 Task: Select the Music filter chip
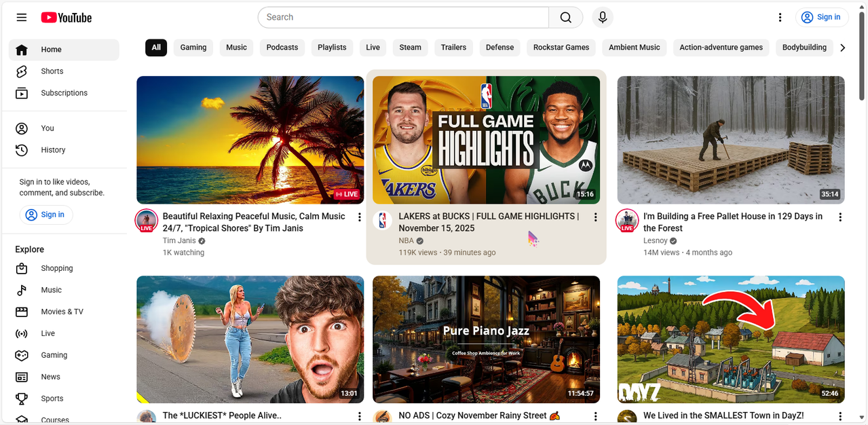click(x=236, y=48)
